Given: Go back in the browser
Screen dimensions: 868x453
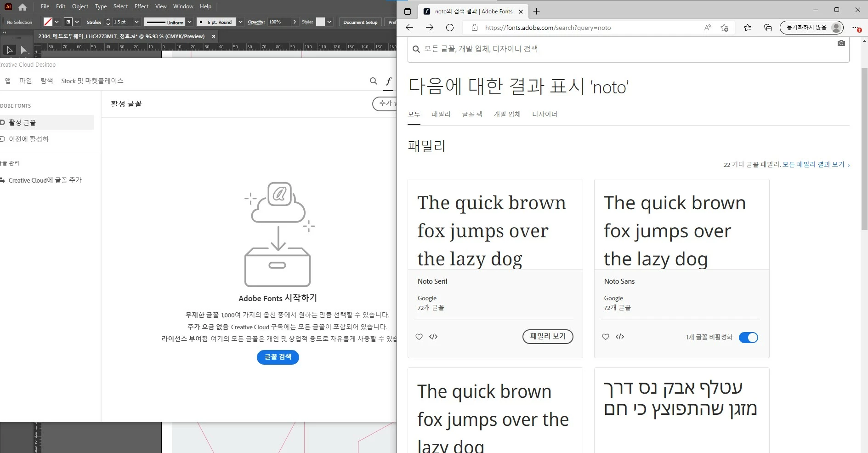Looking at the screenshot, I should [409, 28].
